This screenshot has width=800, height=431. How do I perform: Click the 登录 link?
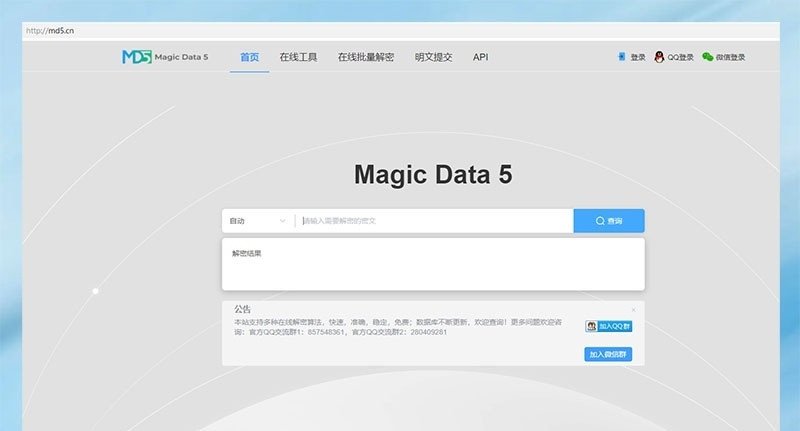pyautogui.click(x=638, y=57)
